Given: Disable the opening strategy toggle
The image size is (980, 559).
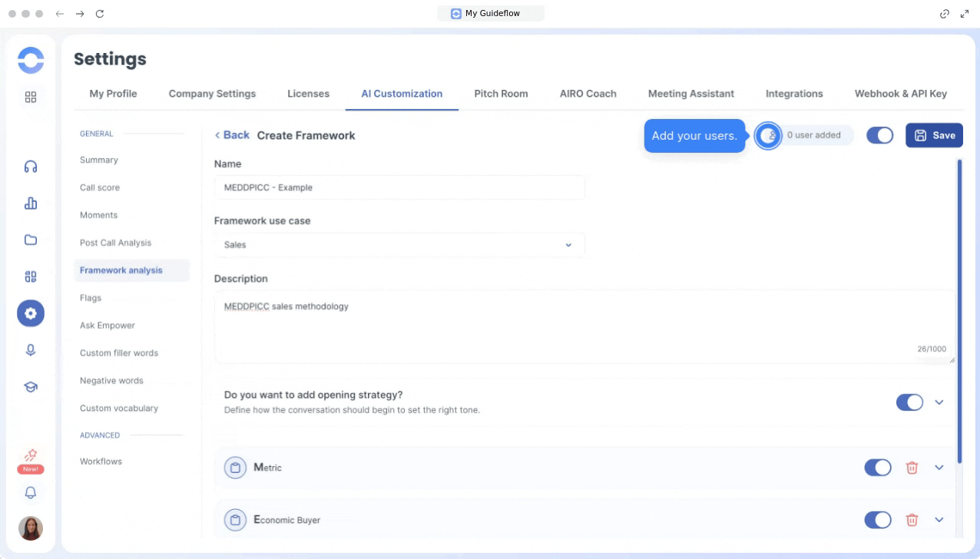Looking at the screenshot, I should coord(909,402).
